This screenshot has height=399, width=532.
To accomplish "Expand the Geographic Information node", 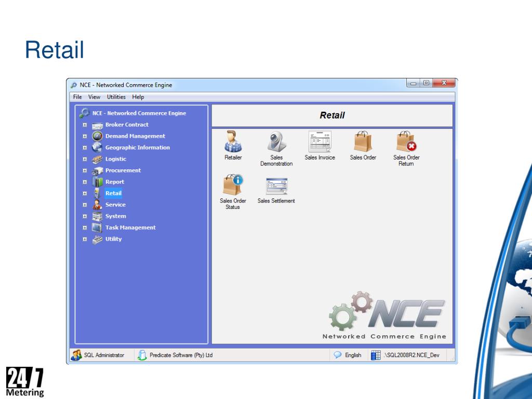I will pyautogui.click(x=85, y=148).
